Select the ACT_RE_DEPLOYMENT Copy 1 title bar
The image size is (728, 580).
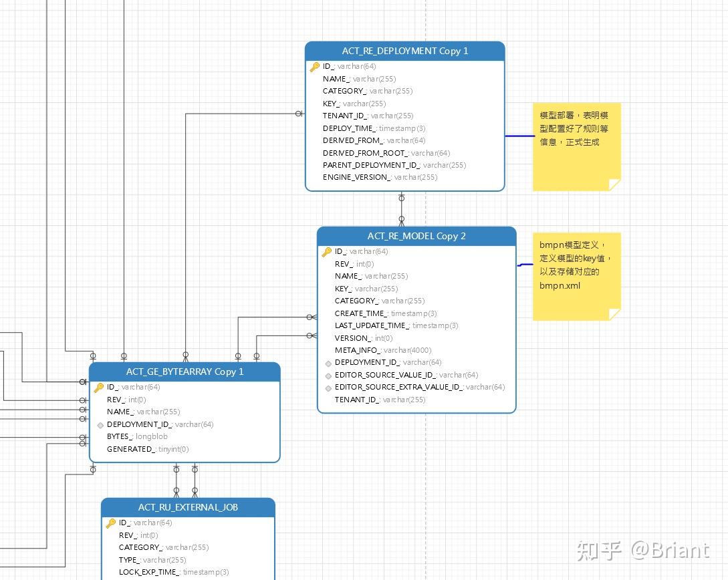coord(405,51)
